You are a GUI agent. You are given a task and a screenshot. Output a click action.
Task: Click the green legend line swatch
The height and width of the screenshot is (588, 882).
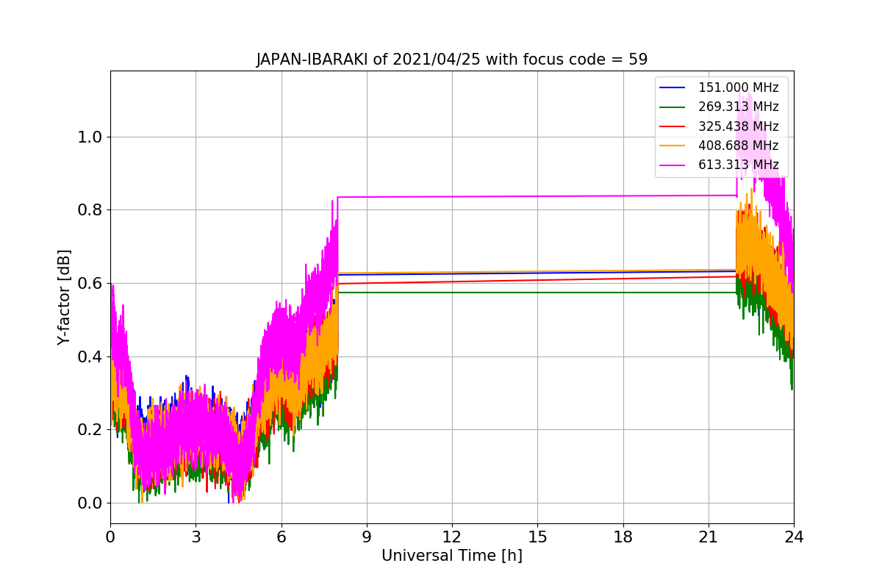(673, 107)
